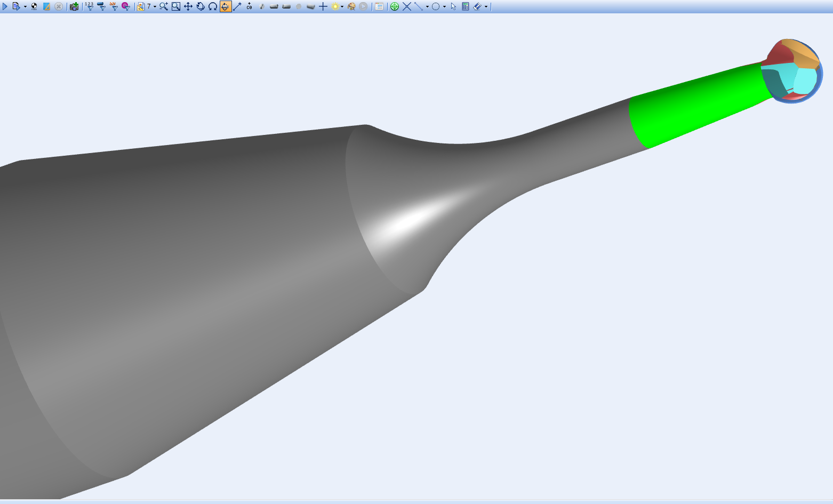The height and width of the screenshot is (504, 833).
Task: Open the view layout 7 dropdown
Action: [x=155, y=7]
